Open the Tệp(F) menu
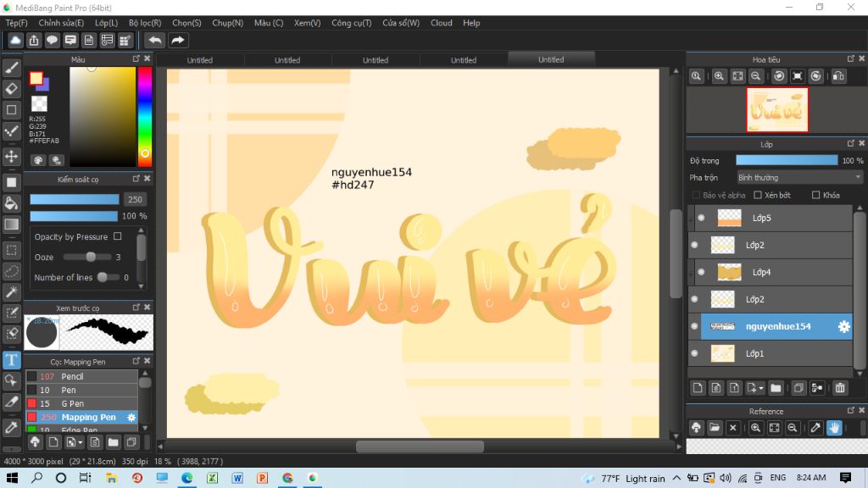The image size is (868, 488). [x=17, y=23]
